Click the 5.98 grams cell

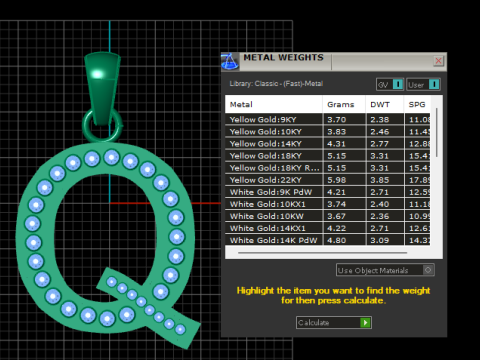(344, 180)
